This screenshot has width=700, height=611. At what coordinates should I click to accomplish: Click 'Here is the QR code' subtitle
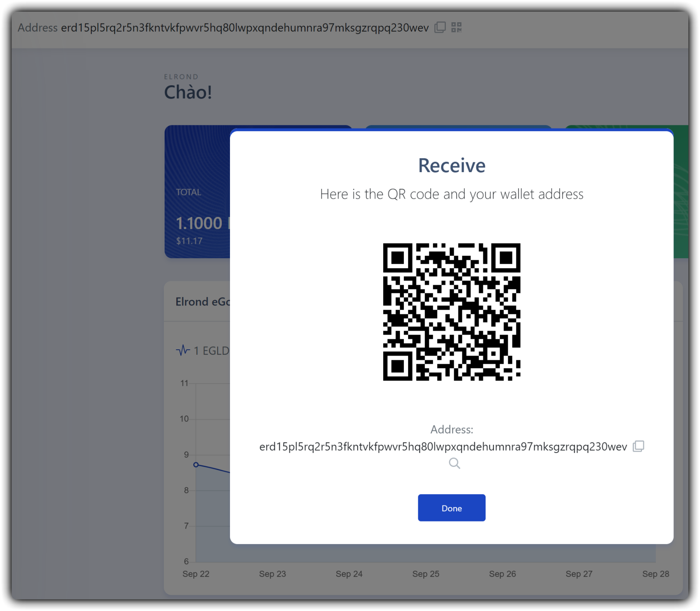(x=452, y=194)
